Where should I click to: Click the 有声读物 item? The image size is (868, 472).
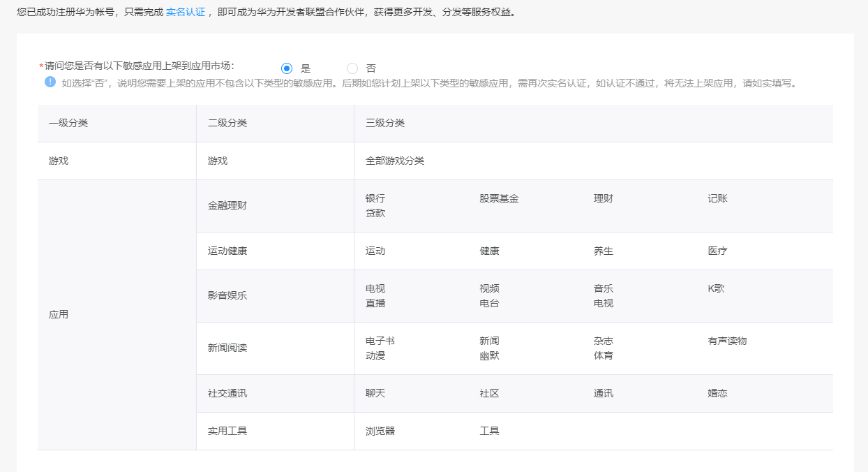[x=727, y=341]
